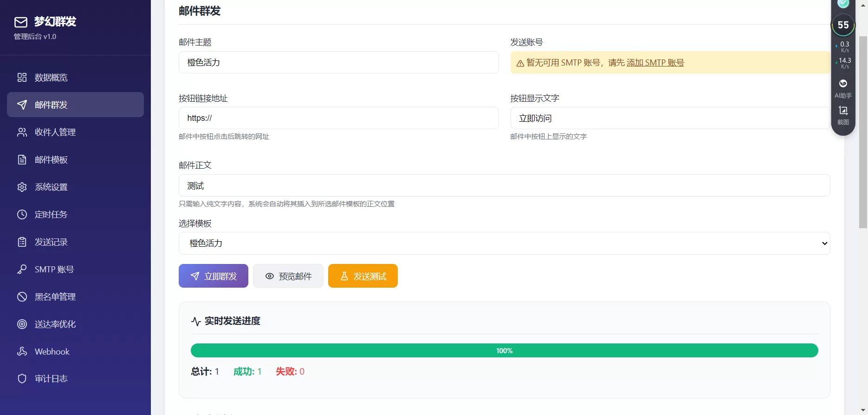868x415 pixels.
Task: Click the document icon for 邮件模板
Action: coord(22,159)
